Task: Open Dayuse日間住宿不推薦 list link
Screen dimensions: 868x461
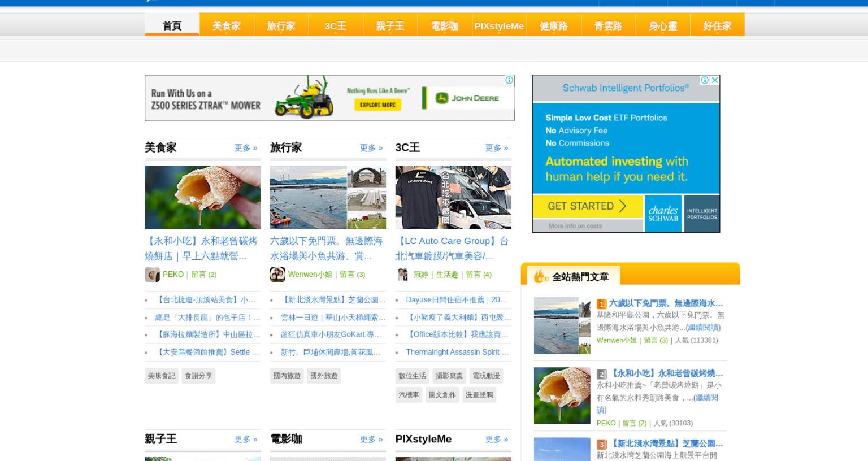Action: coord(457,300)
